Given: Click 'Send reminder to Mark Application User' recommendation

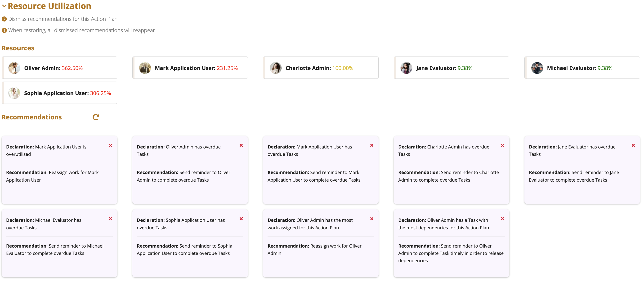Looking at the screenshot, I should click(314, 176).
